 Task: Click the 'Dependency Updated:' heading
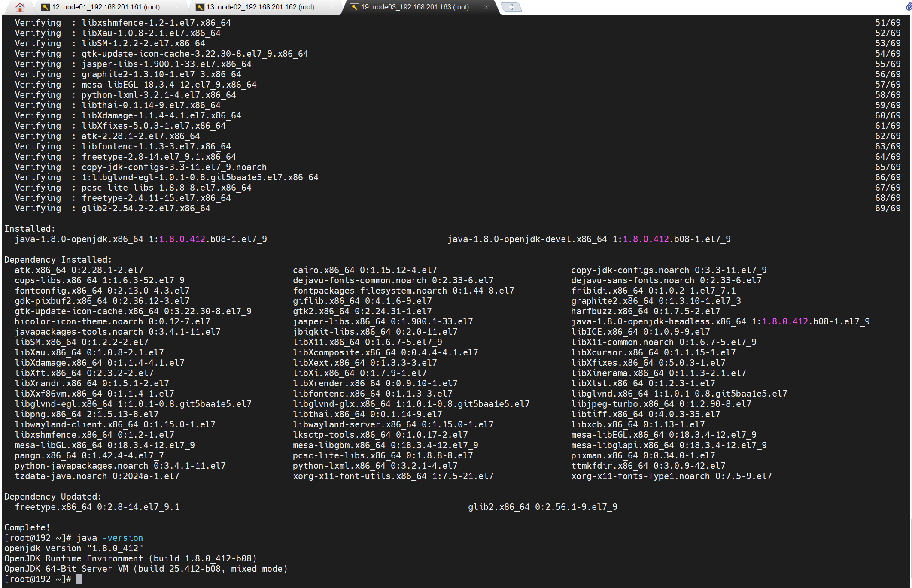click(53, 497)
